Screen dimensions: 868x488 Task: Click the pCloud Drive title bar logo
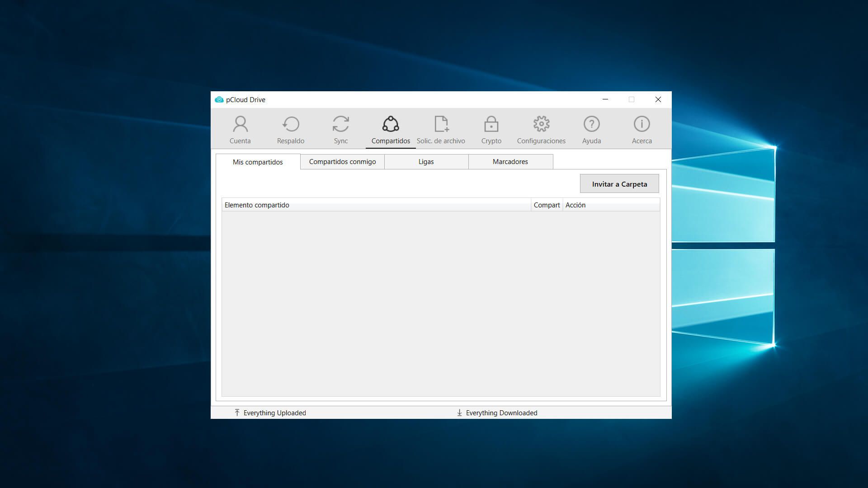[x=219, y=99]
